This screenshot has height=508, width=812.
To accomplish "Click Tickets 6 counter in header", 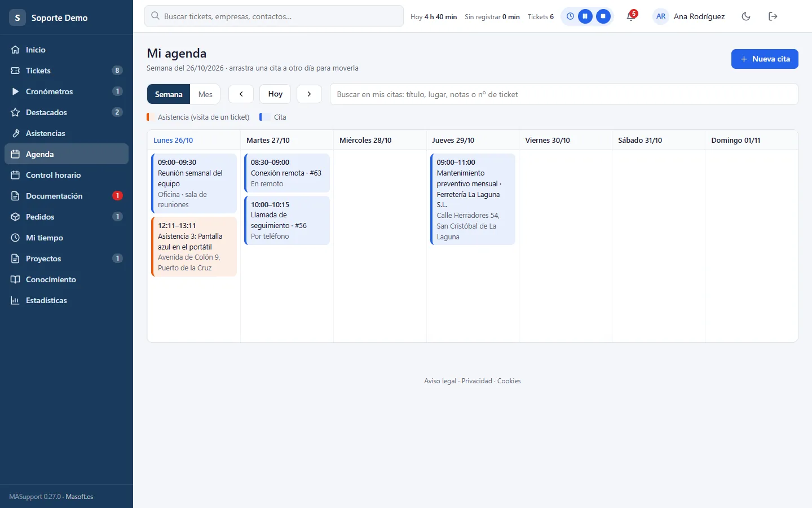I will click(541, 17).
